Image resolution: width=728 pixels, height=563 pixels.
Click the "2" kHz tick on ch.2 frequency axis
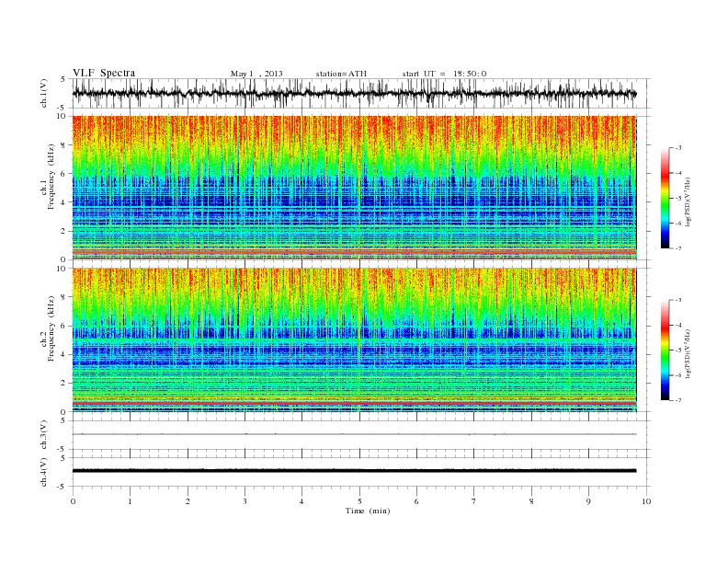tap(64, 384)
